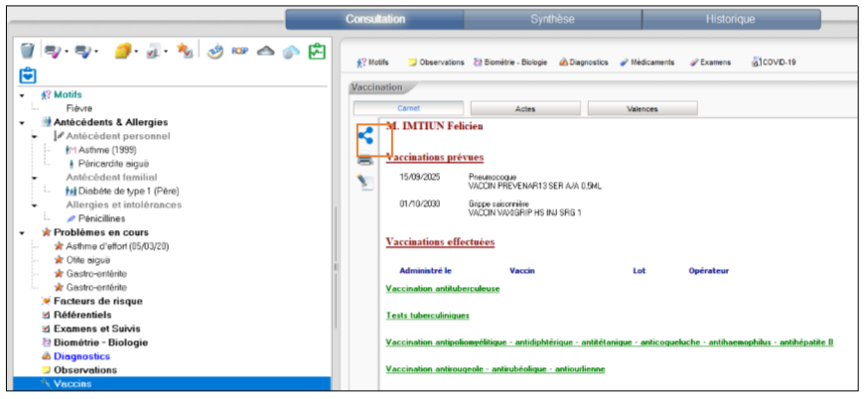Click the grey cloud toolbar icon
This screenshot has height=399, width=868.
tap(266, 50)
